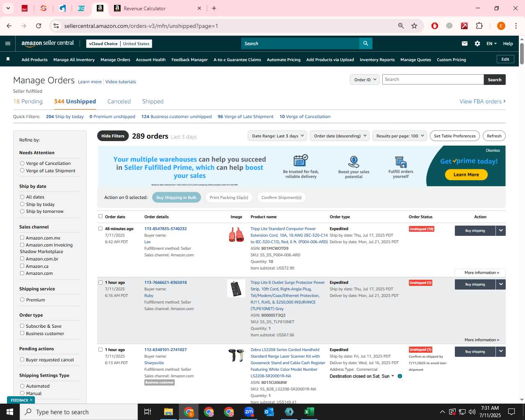Open Zoom from the taskbar

pos(249,412)
